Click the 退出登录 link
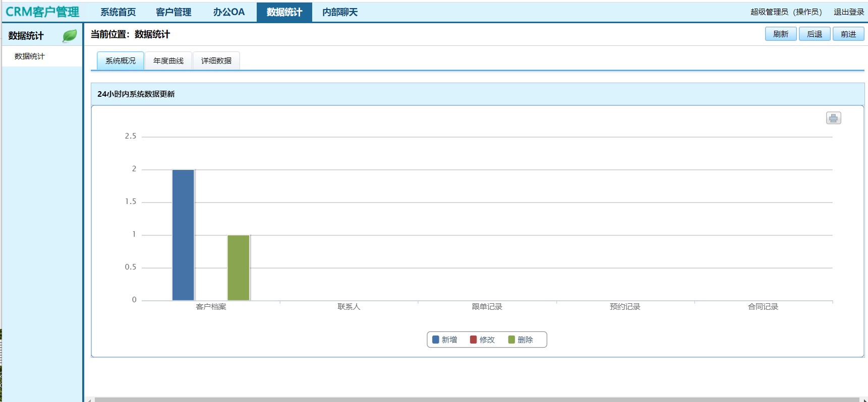The height and width of the screenshot is (402, 868). [x=848, y=12]
